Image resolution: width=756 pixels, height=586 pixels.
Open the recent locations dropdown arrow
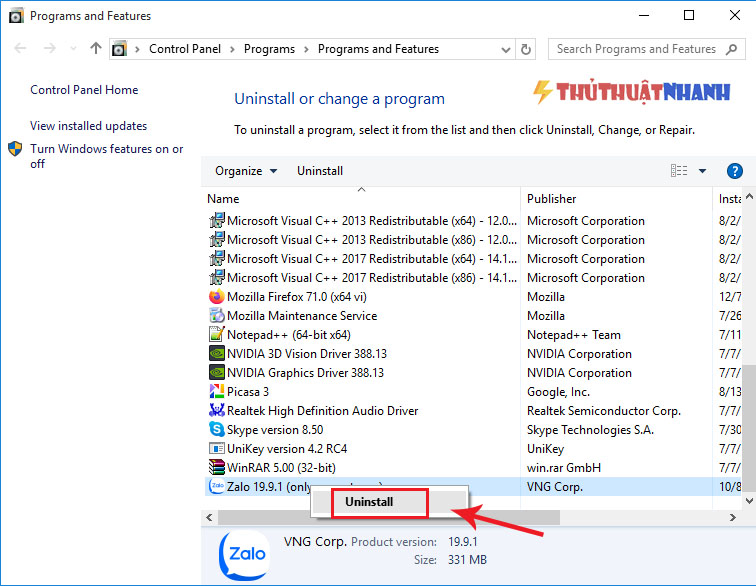(73, 48)
